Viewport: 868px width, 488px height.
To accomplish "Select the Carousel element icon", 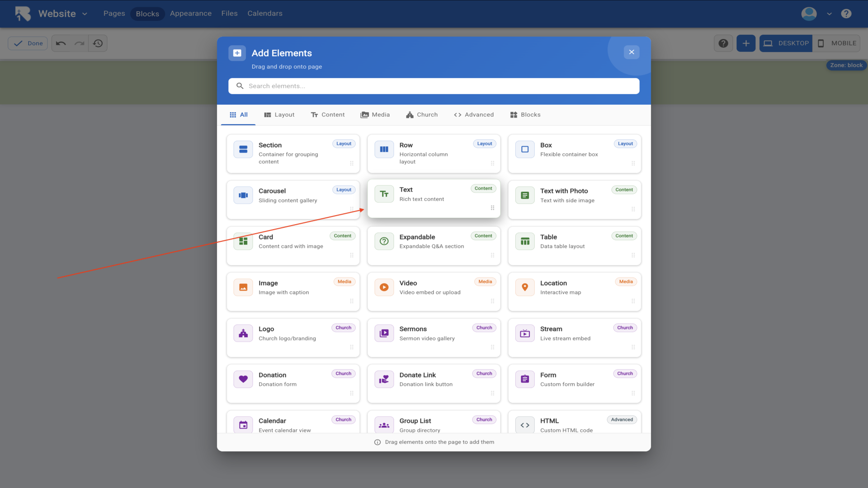I will click(x=243, y=195).
